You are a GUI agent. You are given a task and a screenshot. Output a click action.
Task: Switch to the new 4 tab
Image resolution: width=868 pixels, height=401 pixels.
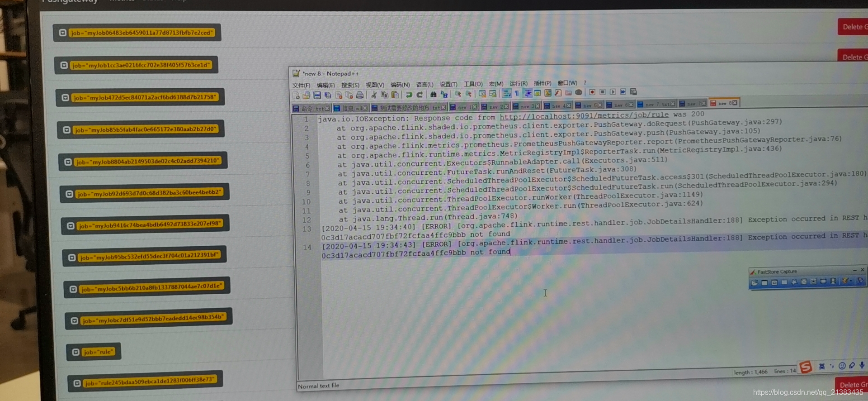tap(557, 105)
